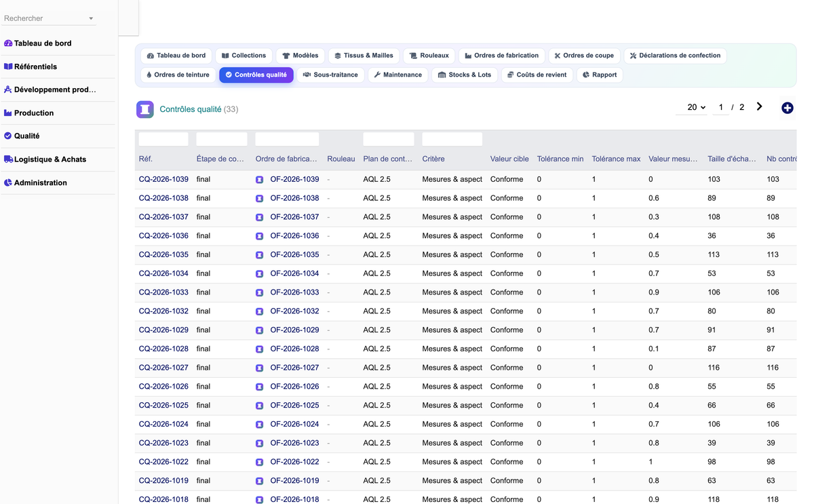
Task: Open the Rapport tab
Action: pos(600,75)
